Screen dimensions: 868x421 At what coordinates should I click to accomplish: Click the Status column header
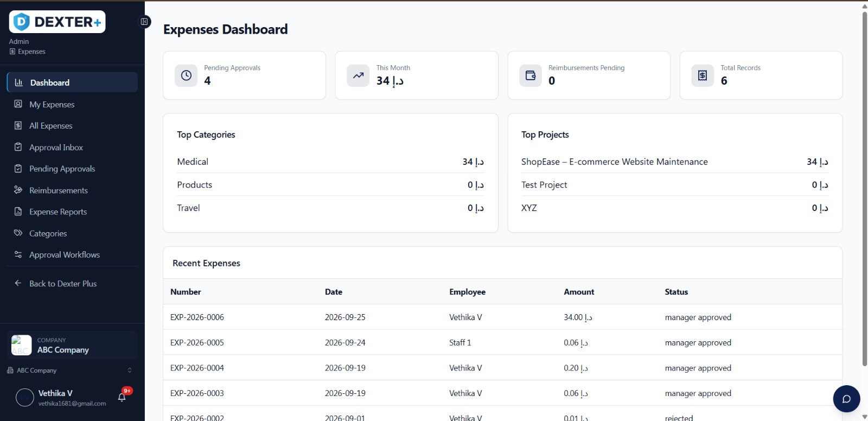(x=676, y=292)
